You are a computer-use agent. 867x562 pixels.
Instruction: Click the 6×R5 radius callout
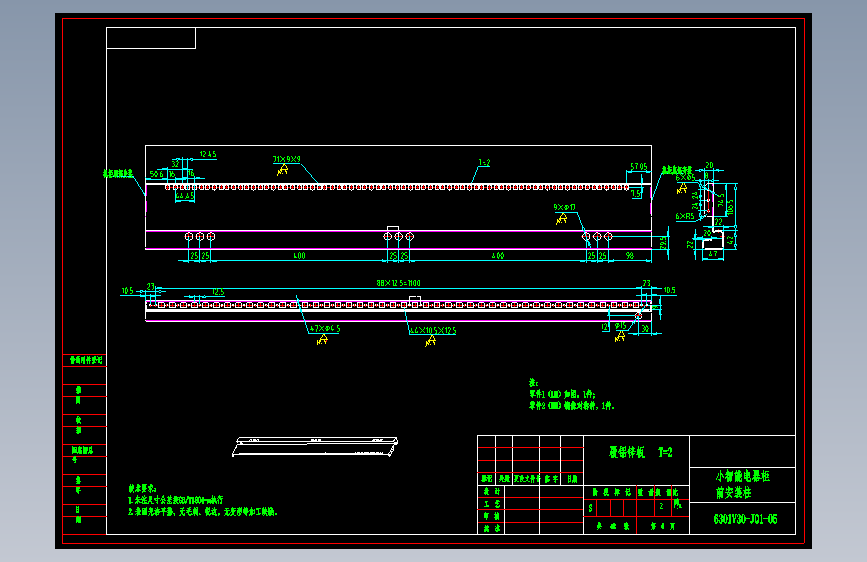point(685,216)
